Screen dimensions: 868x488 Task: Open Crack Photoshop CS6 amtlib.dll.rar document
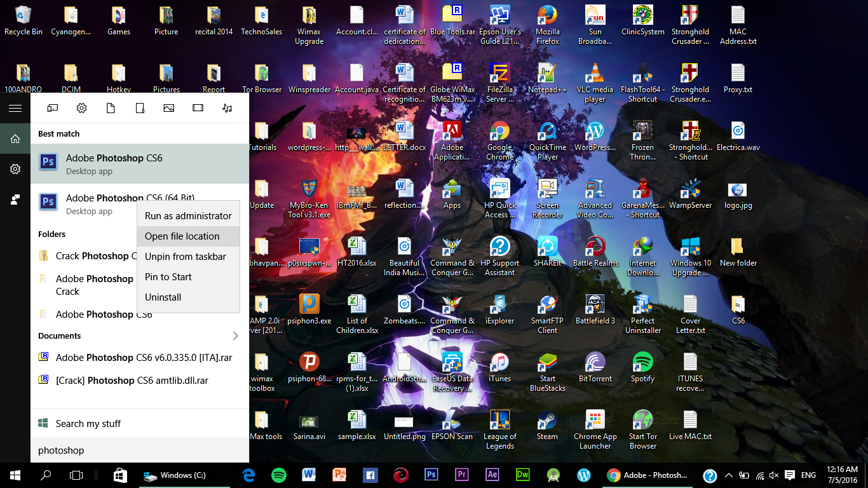pyautogui.click(x=140, y=381)
